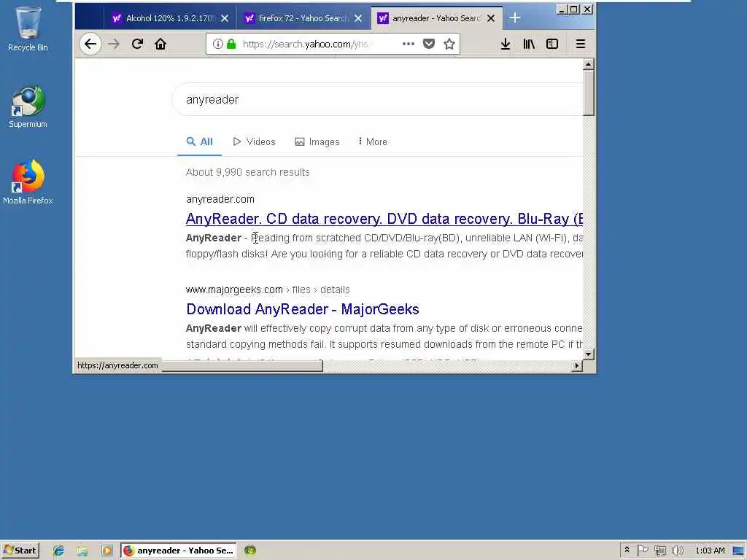Image resolution: width=747 pixels, height=560 pixels.
Task: Click the horizontal scrollbar right arrow
Action: coord(576,366)
